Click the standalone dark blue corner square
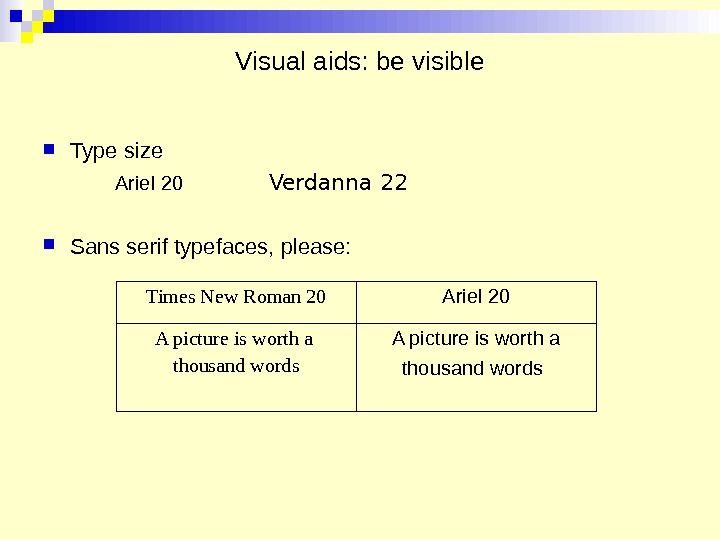This screenshot has height=540, width=720. coord(16,15)
